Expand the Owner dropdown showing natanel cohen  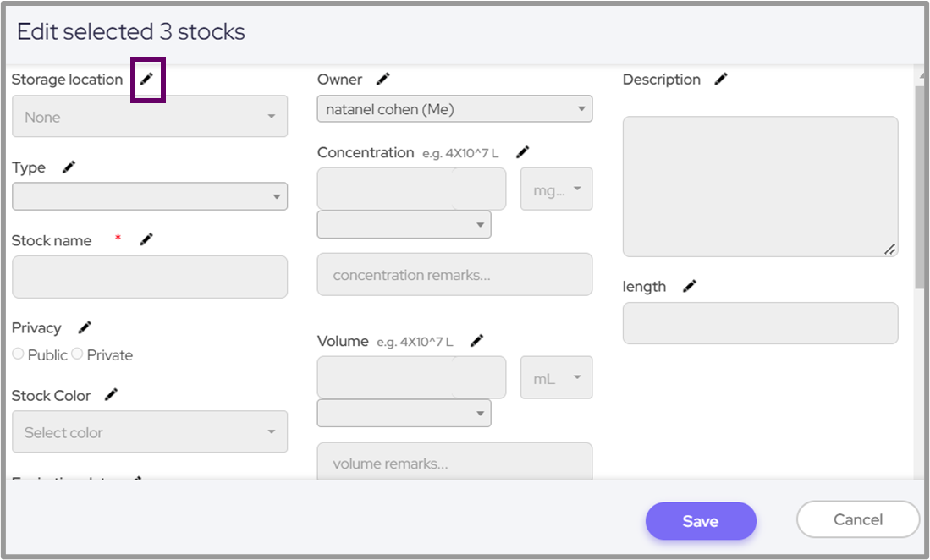click(454, 109)
